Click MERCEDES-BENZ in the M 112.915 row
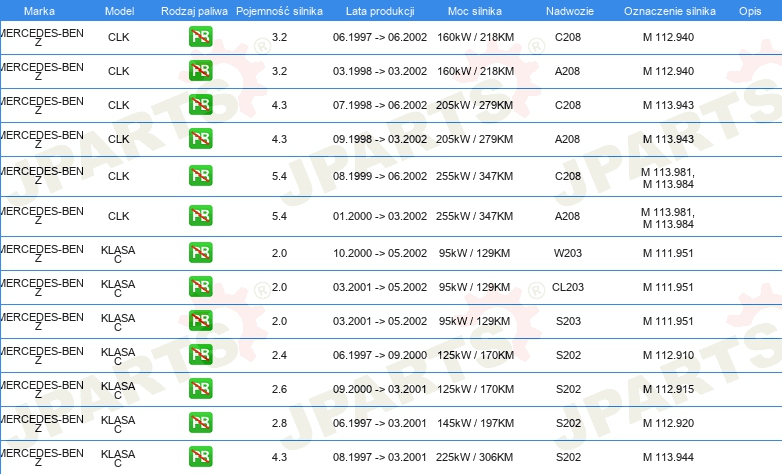782x474 pixels. [x=41, y=390]
